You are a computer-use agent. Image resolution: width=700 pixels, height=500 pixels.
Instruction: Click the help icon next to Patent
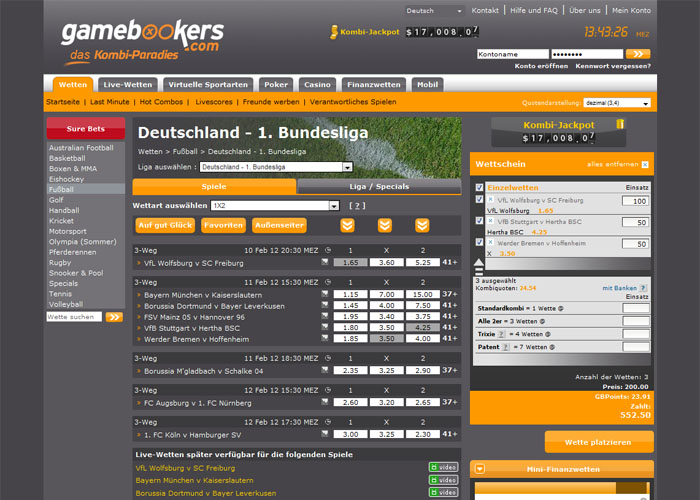(505, 347)
